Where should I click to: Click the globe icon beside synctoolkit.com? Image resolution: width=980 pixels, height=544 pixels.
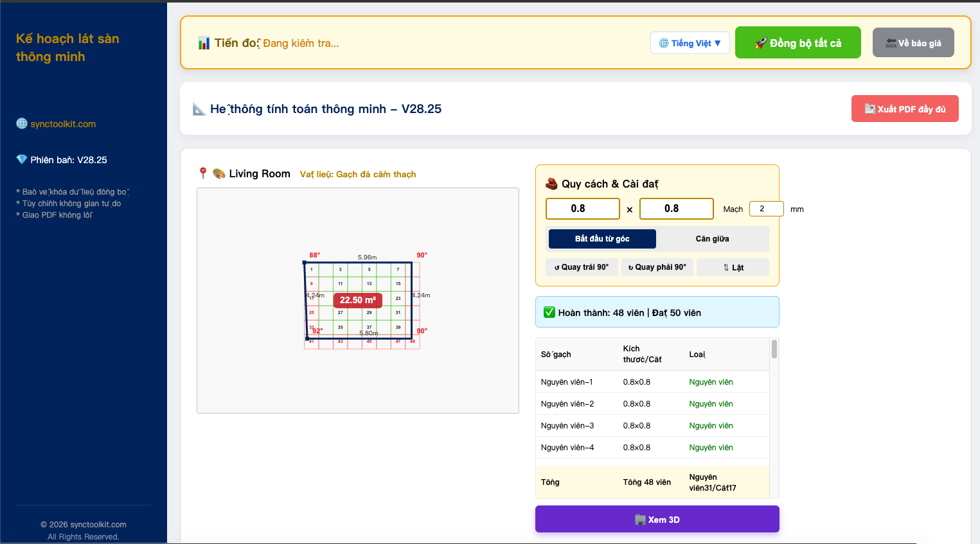click(x=22, y=123)
